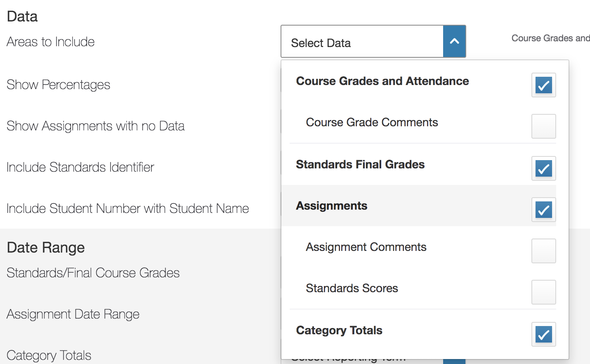
Task: Uncheck Category Totals in the dropdown
Action: [x=543, y=334]
